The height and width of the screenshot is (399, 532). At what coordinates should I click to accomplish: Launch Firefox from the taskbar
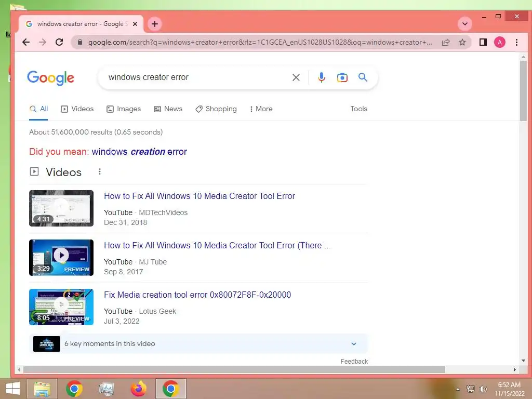pos(138,389)
